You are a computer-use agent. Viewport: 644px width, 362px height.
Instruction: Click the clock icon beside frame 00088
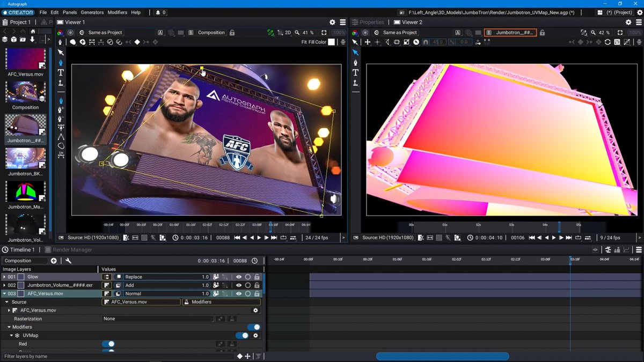[254, 261]
